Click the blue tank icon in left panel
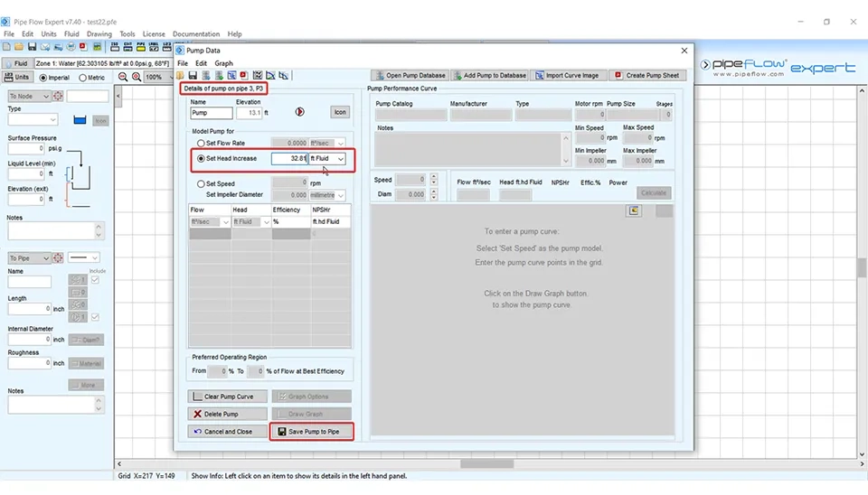Viewport: 868px width, 495px height. click(x=80, y=120)
